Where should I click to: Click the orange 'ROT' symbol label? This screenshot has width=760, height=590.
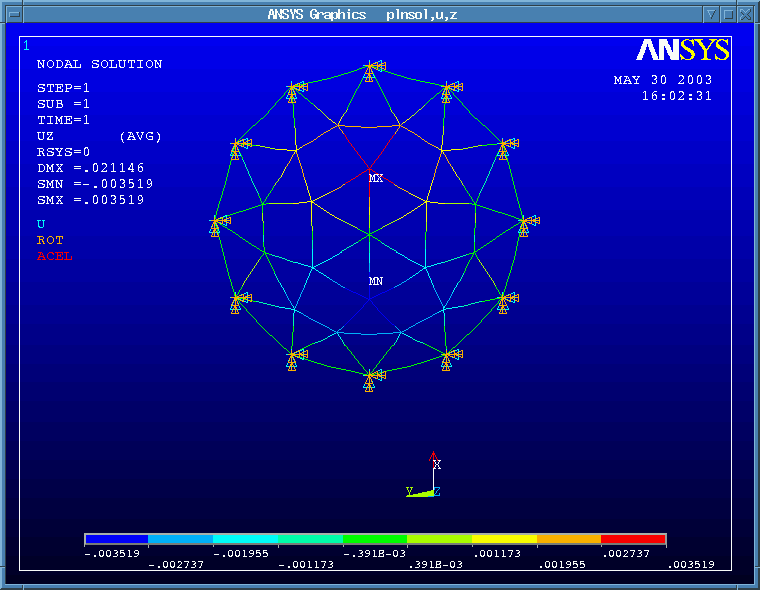click(x=50, y=240)
